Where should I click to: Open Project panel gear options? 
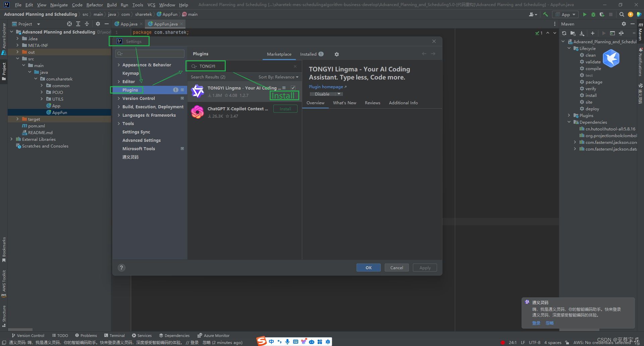coord(98,24)
